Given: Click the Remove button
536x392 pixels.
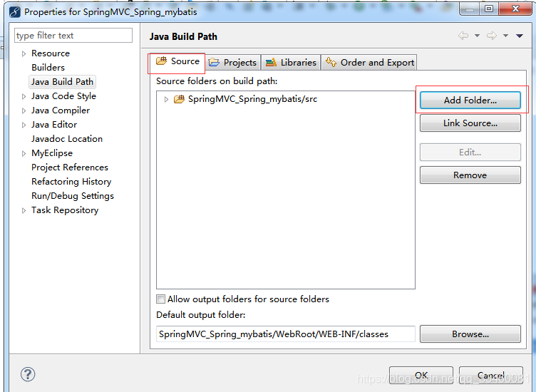Looking at the screenshot, I should (x=470, y=175).
